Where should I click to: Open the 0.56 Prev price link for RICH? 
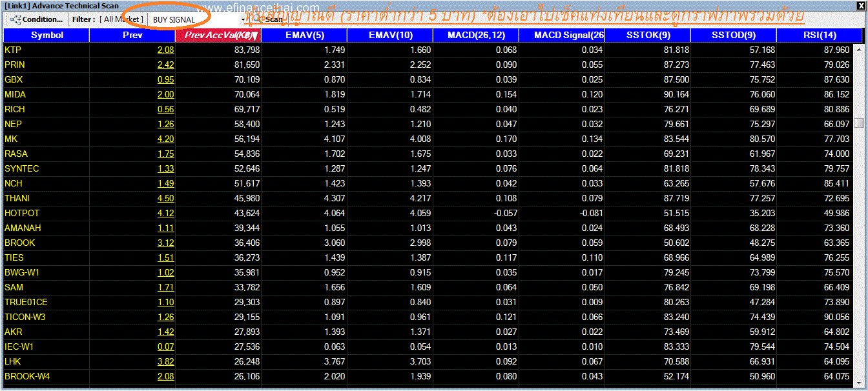coord(165,109)
